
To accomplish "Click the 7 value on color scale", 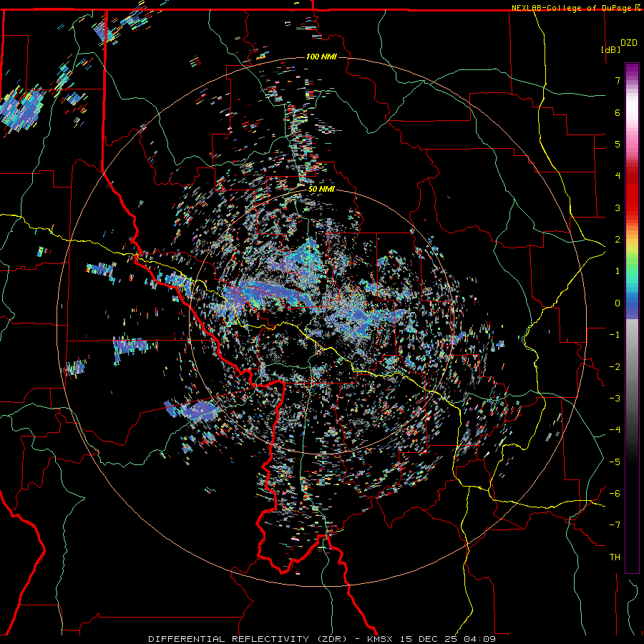I will pos(618,80).
